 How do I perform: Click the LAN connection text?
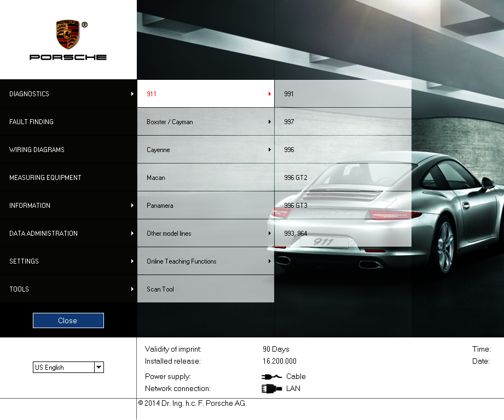point(293,388)
